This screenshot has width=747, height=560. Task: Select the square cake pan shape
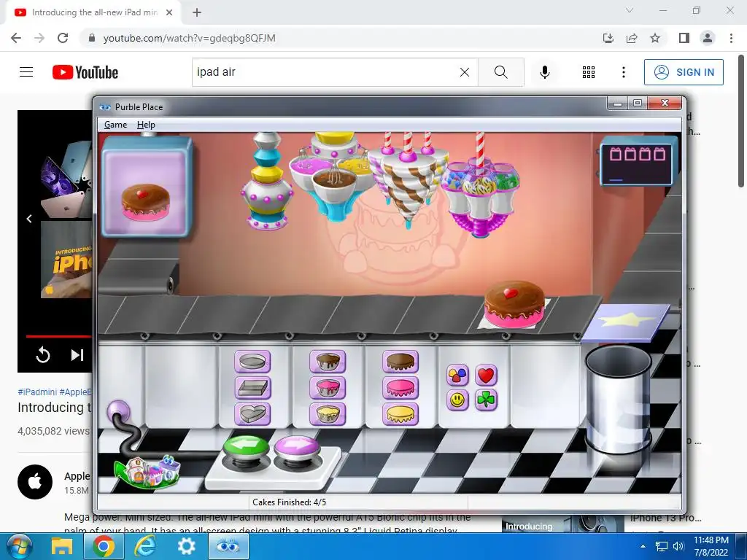click(252, 388)
